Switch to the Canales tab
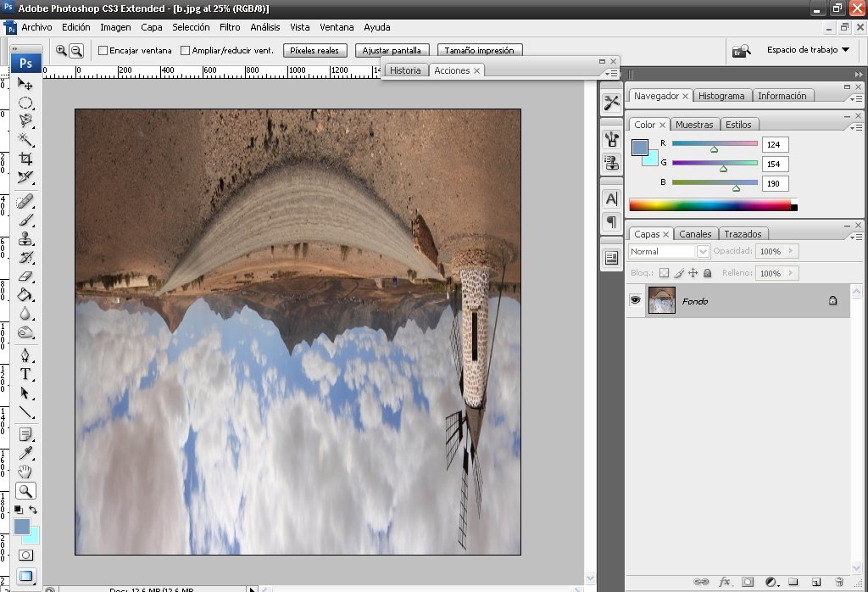 pos(696,234)
